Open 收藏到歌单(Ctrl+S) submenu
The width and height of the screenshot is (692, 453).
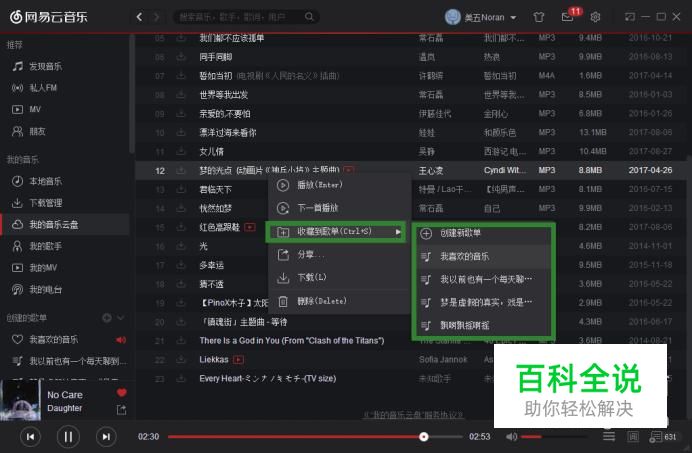coord(336,231)
